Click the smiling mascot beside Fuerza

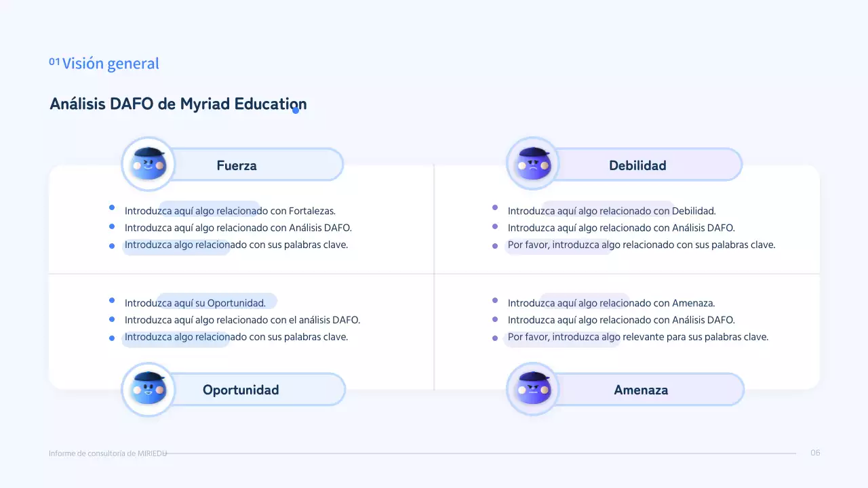pyautogui.click(x=148, y=163)
